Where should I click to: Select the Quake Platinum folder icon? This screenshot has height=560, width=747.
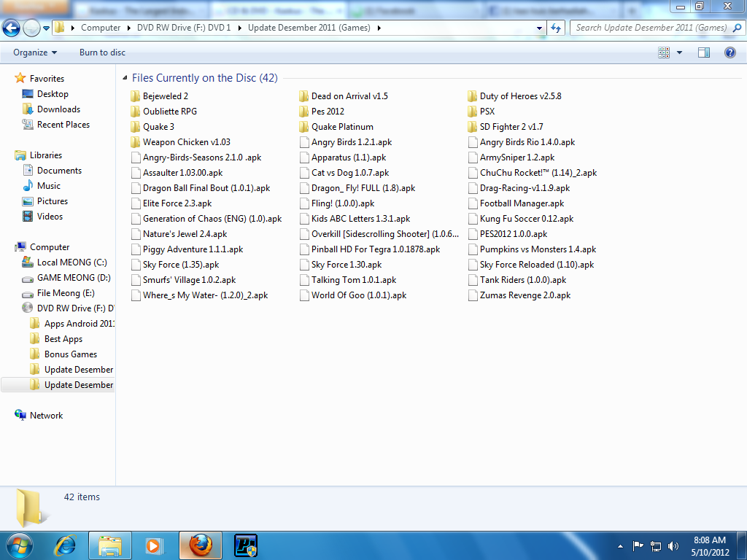304,127
